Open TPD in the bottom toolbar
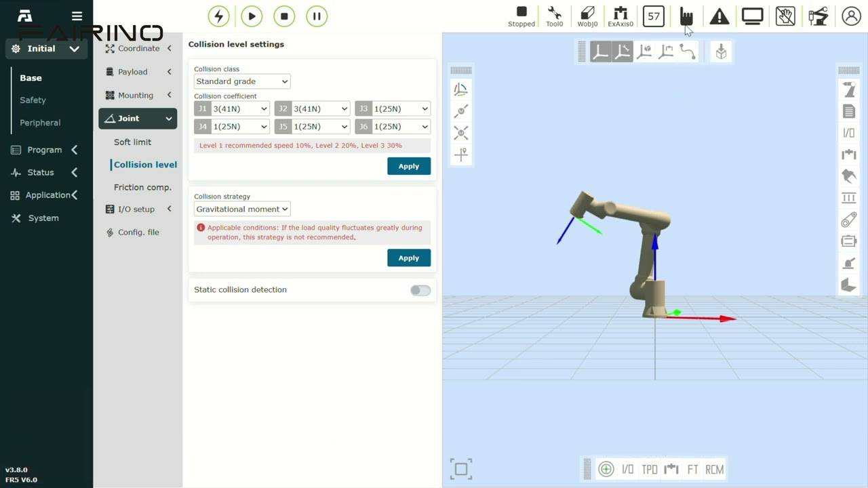Viewport: 868px width, 488px height. tap(650, 469)
